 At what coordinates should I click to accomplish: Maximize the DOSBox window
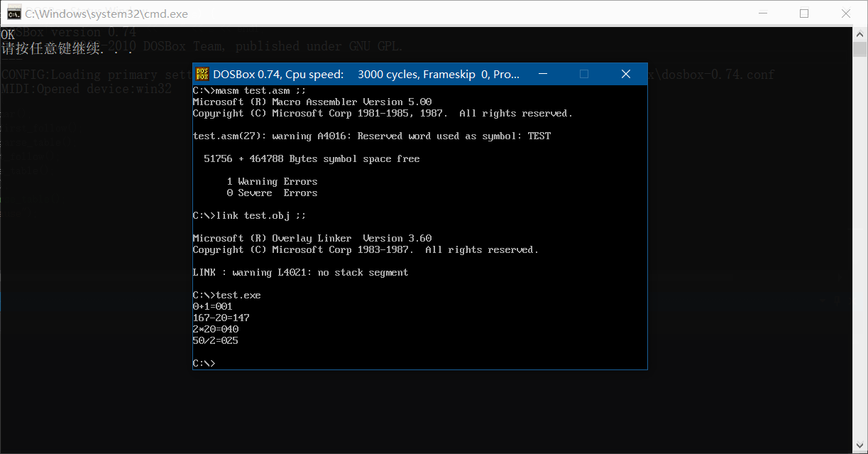584,74
